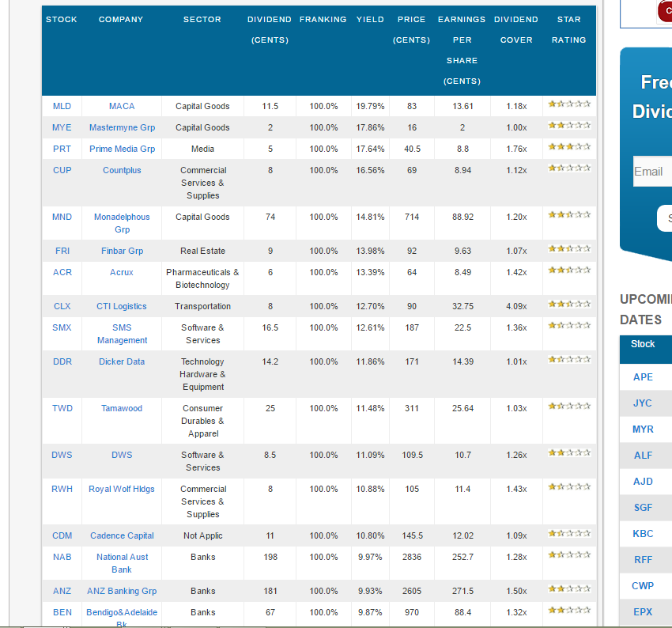Click the SECTOR column header
The width and height of the screenshot is (672, 628).
[x=202, y=19]
